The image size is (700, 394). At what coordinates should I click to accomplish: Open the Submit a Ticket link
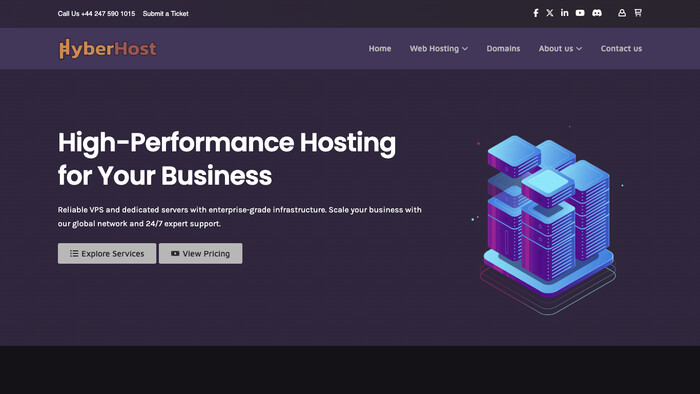(166, 14)
